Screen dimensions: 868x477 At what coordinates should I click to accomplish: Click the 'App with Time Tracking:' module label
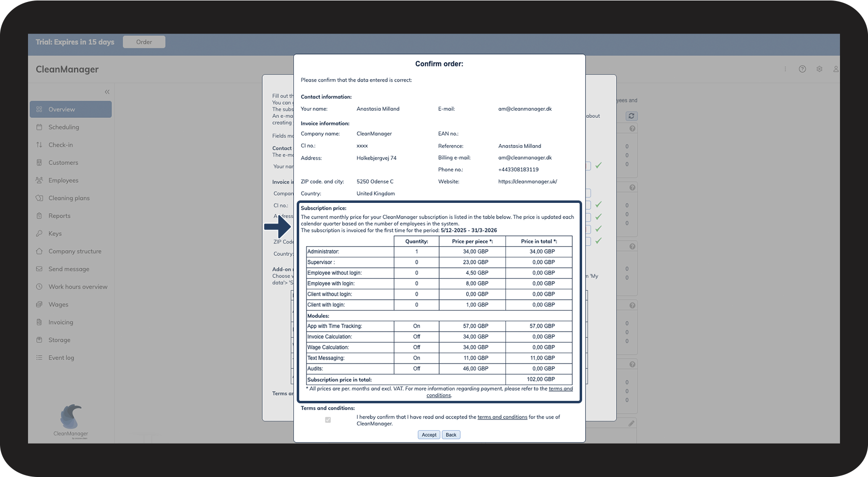(x=335, y=326)
